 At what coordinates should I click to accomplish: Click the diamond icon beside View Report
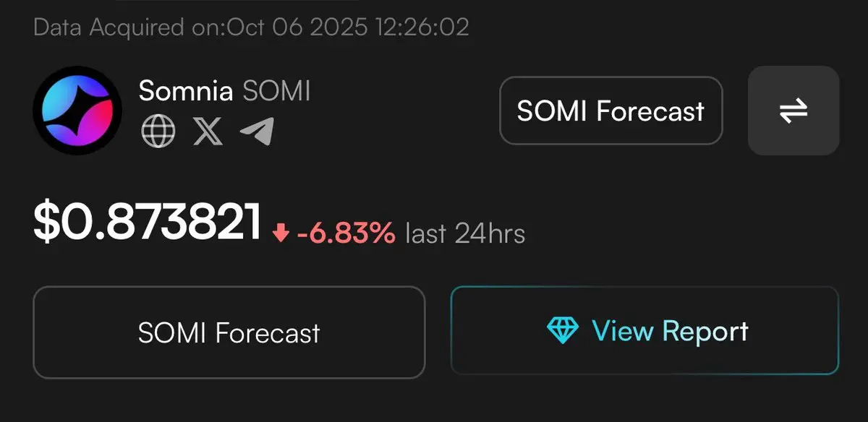tap(563, 331)
